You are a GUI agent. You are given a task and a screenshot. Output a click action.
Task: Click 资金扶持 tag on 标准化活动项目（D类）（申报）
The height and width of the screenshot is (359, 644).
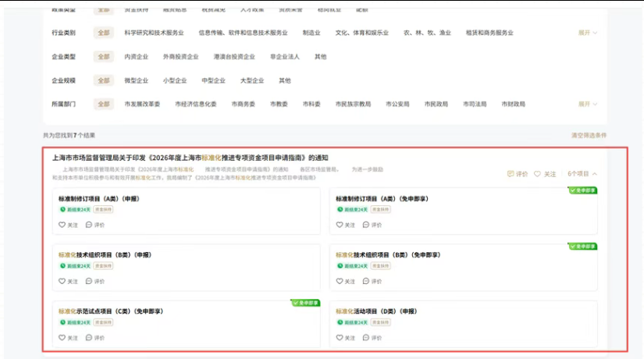pos(380,322)
